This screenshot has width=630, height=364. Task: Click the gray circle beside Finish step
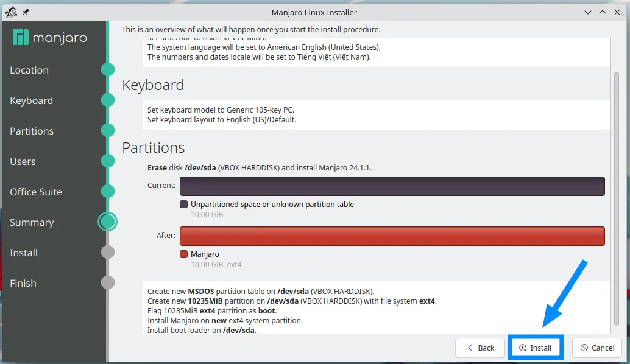point(108,282)
